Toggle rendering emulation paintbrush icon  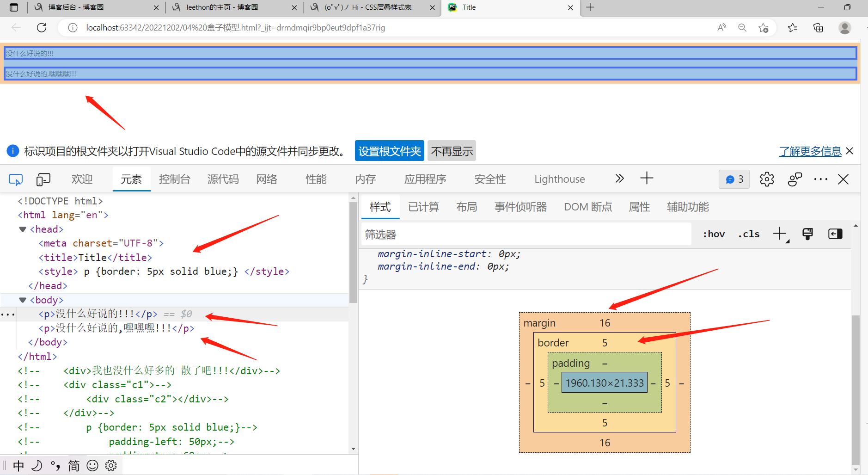807,234
